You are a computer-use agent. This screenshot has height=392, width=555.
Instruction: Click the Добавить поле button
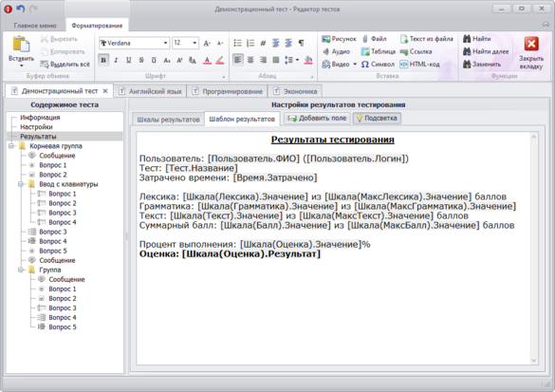[x=317, y=119]
